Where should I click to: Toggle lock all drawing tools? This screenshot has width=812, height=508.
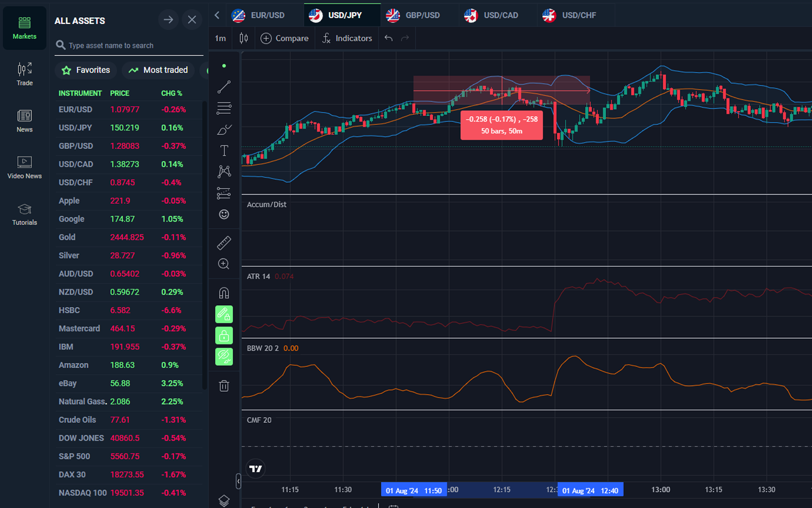pyautogui.click(x=224, y=335)
